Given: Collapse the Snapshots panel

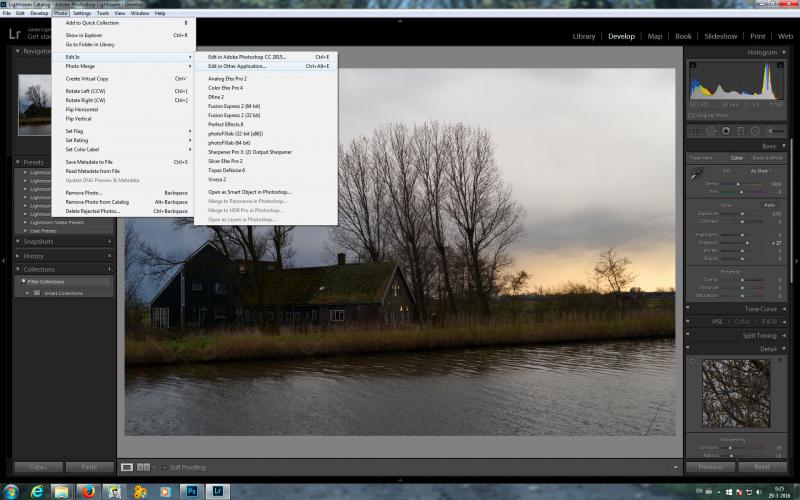Looking at the screenshot, I should tap(17, 241).
